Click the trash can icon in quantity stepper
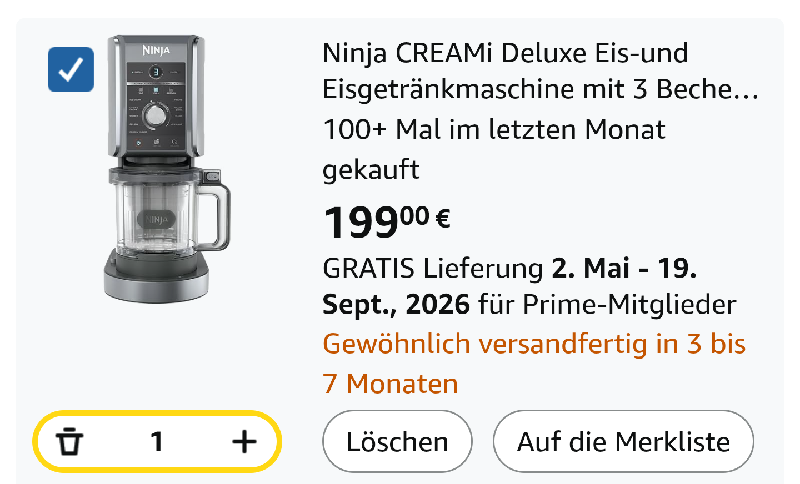The image size is (800, 484). click(69, 441)
